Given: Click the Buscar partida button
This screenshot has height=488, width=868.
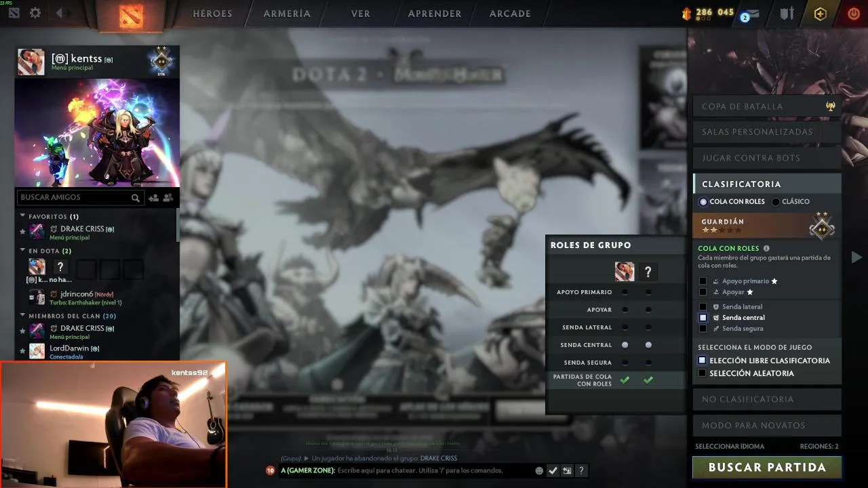Looking at the screenshot, I should pos(767,468).
